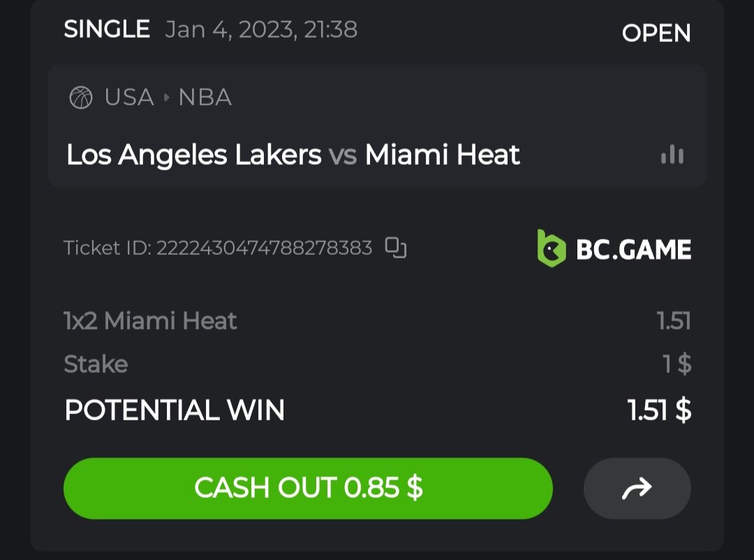
Task: Click the OPEN bet status label
Action: tap(656, 33)
